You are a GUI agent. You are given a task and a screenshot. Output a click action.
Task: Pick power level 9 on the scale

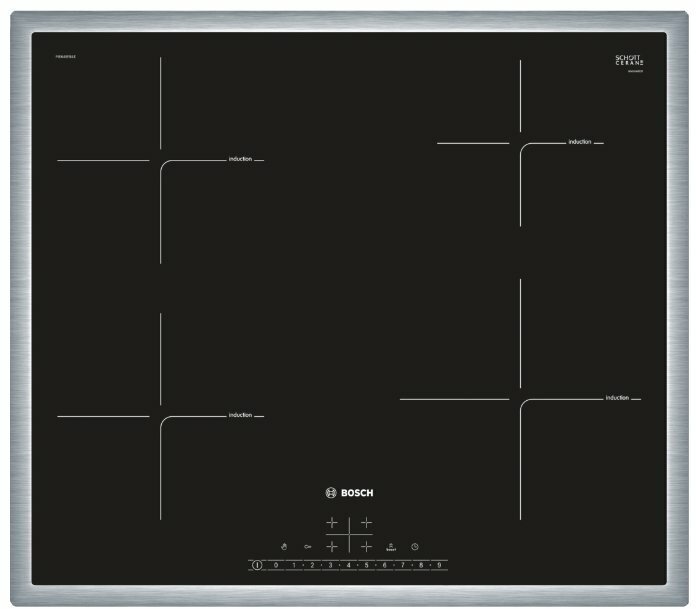438,566
